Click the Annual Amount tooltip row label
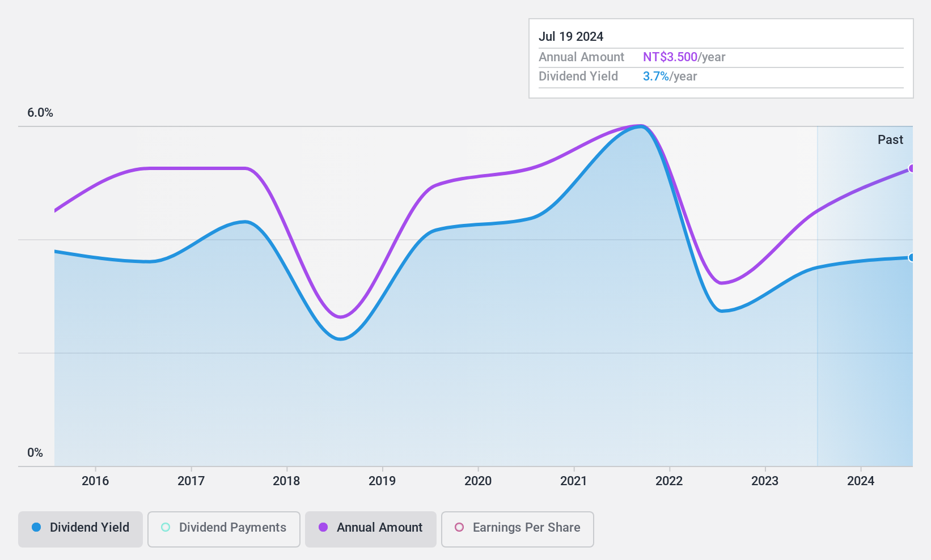The width and height of the screenshot is (931, 560). click(581, 57)
